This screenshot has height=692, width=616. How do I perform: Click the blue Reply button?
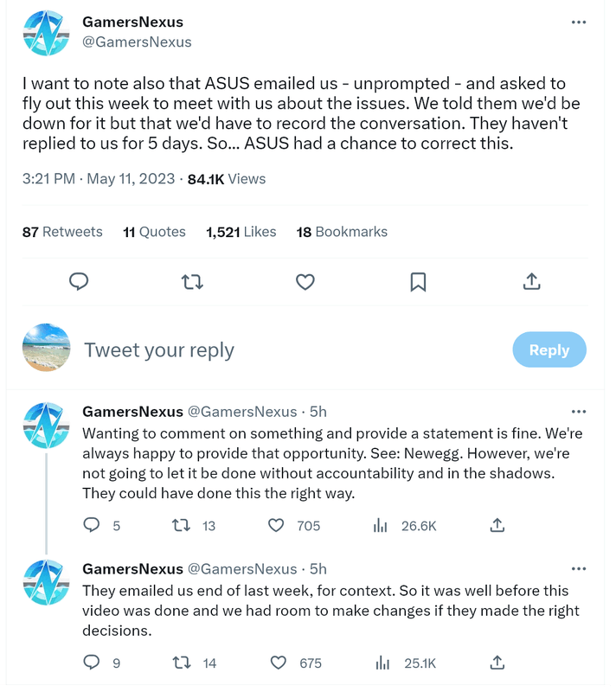549,350
